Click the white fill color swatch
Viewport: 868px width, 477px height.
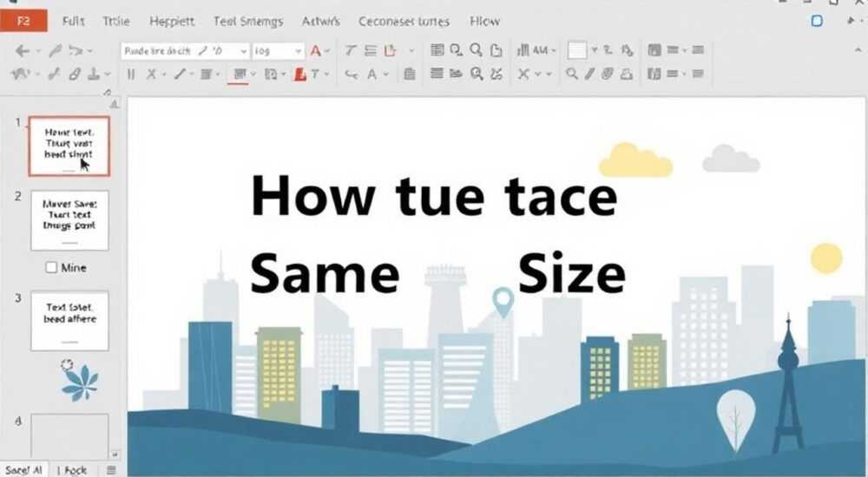(x=577, y=51)
